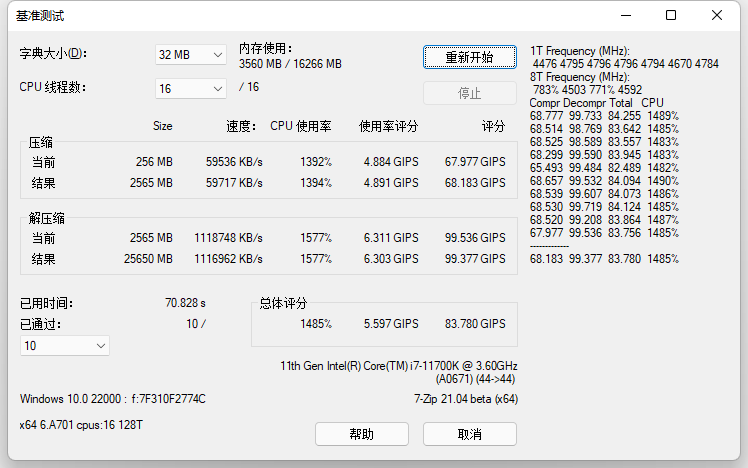The height and width of the screenshot is (468, 748).
Task: Open the dictionary size dropdown showing 32 MB
Action: point(191,55)
